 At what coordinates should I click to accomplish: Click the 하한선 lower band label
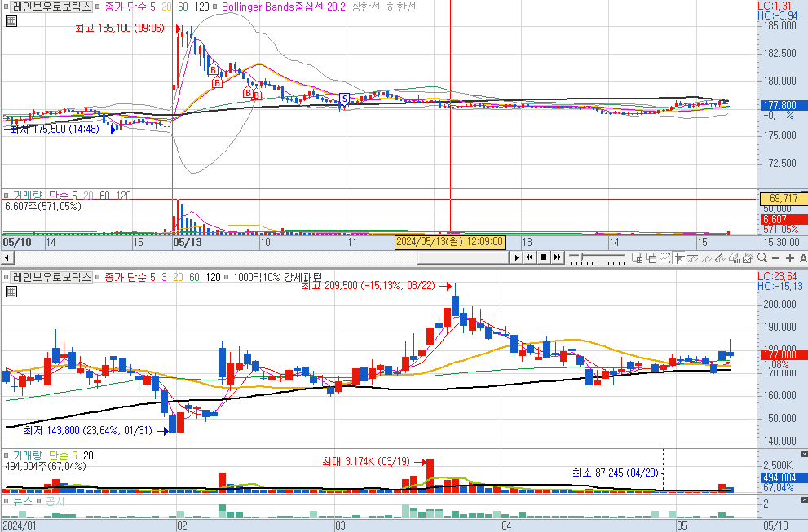[x=401, y=7]
